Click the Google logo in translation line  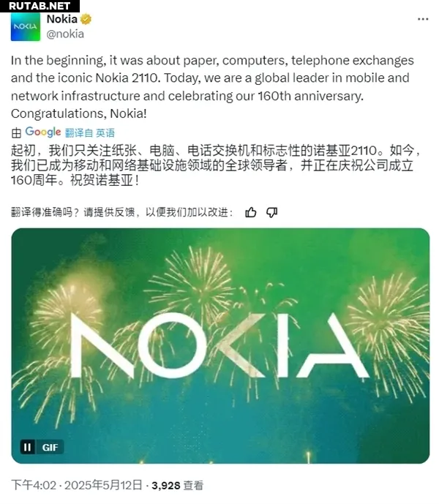tap(42, 132)
